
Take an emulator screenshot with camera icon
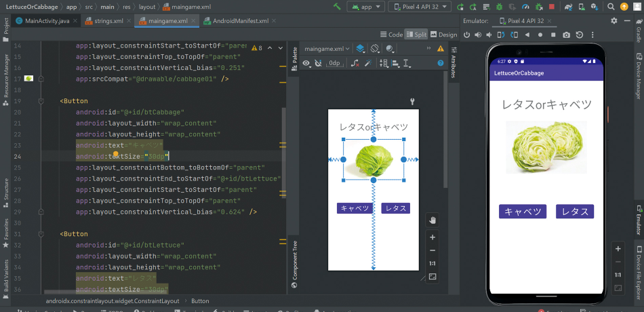click(x=566, y=35)
